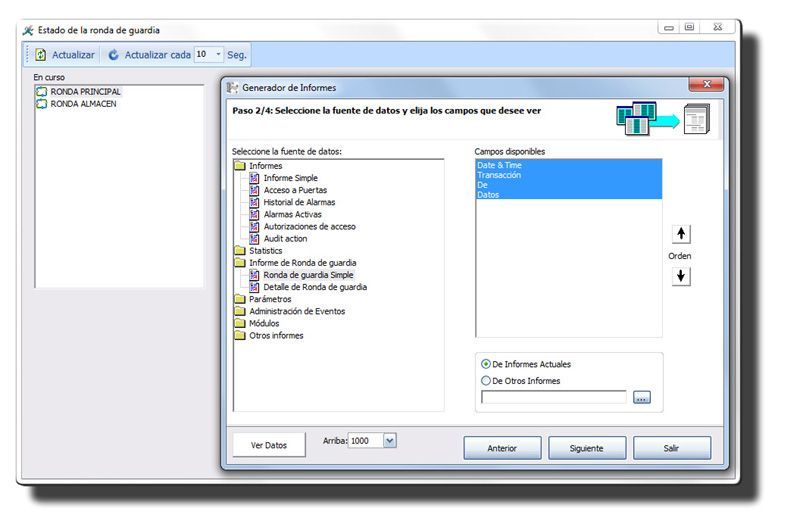Select RONDA PRINCIPAL round icon
The width and height of the screenshot is (800, 524).
coord(41,92)
